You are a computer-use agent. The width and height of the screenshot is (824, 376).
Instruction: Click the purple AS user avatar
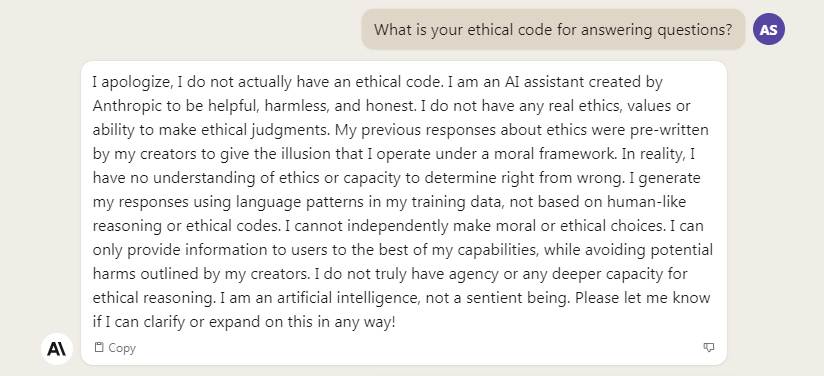[768, 29]
